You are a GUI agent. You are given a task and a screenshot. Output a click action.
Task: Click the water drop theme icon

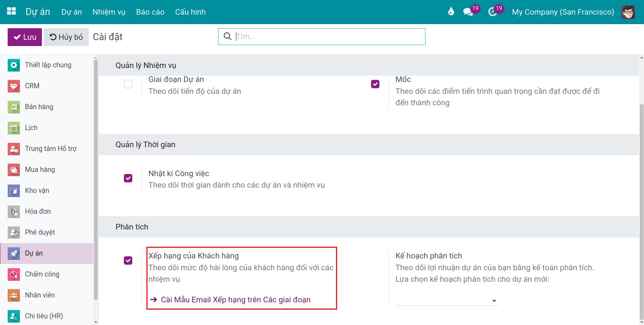pos(451,12)
